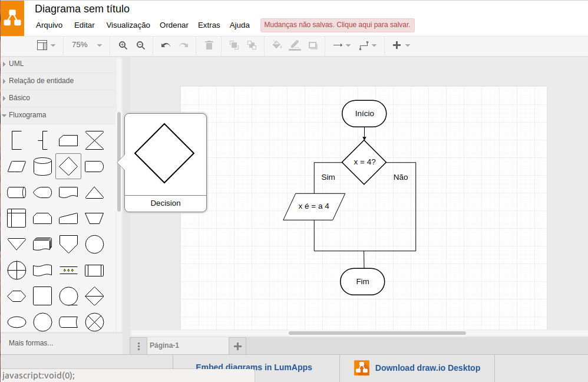Select the summing junction crossed circle shape
Screen dimensions: 588x382
coord(94,322)
